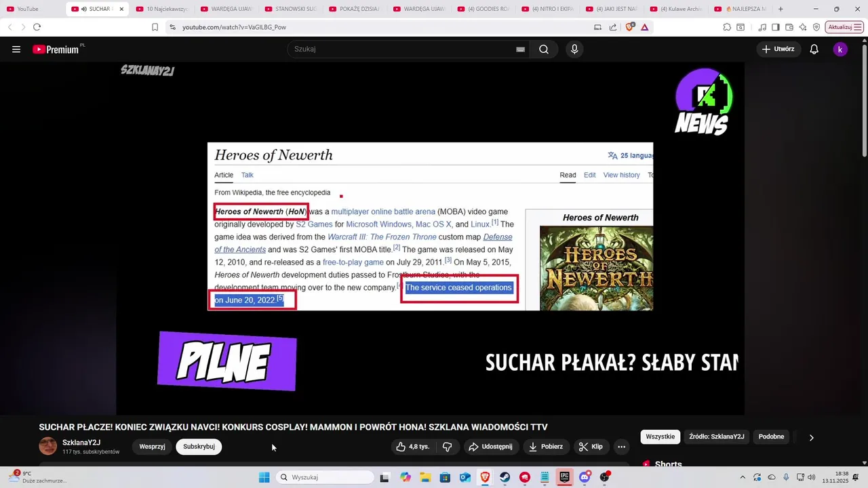Image resolution: width=868 pixels, height=488 pixels.
Task: Bookmark this page with bookmark icon
Action: 155,27
